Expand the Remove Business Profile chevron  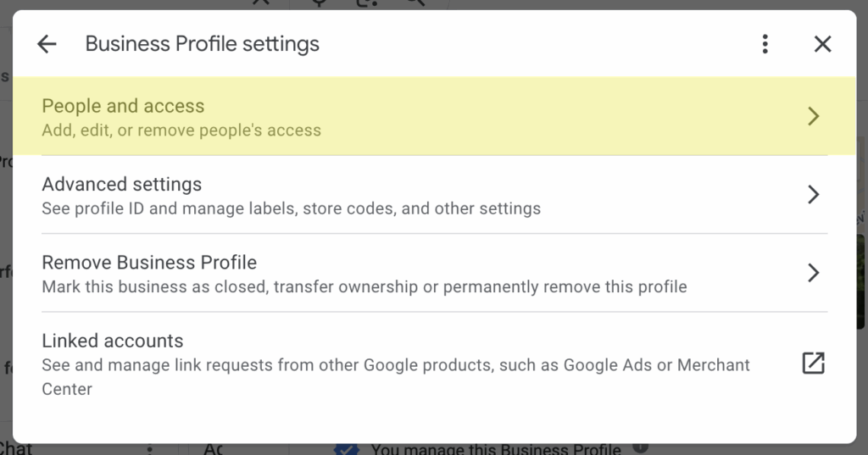813,272
